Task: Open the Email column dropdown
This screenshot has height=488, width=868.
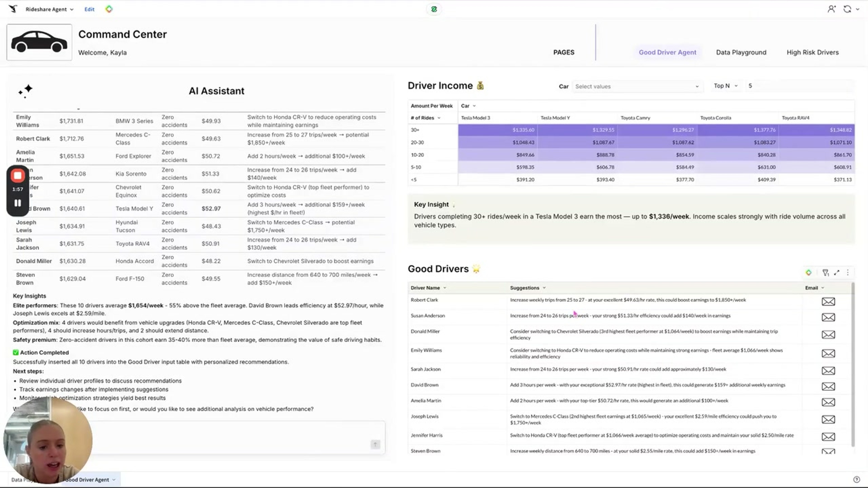Action: (x=823, y=288)
